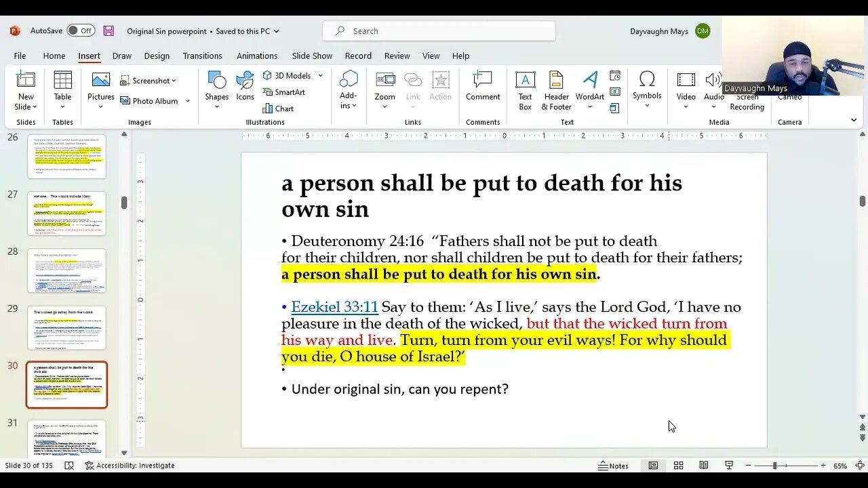The height and width of the screenshot is (488, 868).
Task: Open Header & Footer dialog
Action: (556, 91)
